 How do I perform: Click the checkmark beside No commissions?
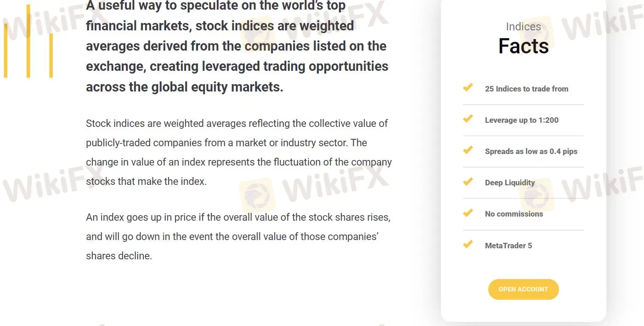[468, 212]
